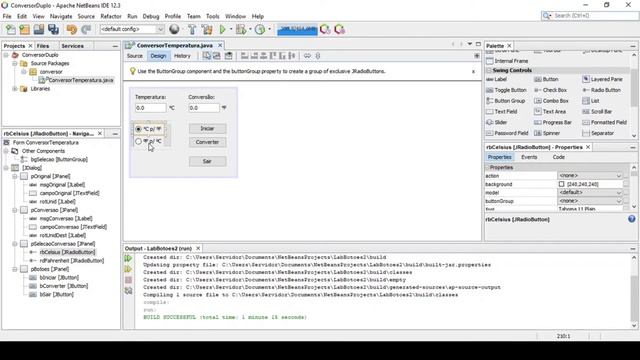Click the Sair button in the form
The image size is (640, 360).
(x=207, y=161)
